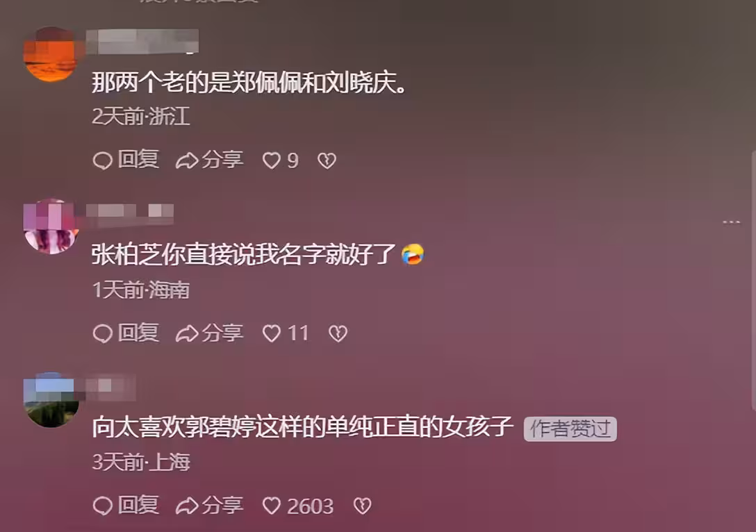Share the comment from 海南

210,333
